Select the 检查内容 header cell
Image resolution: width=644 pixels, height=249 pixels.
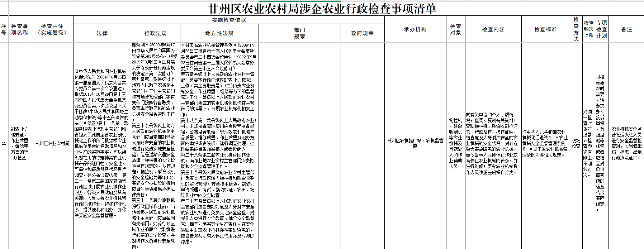click(x=493, y=29)
